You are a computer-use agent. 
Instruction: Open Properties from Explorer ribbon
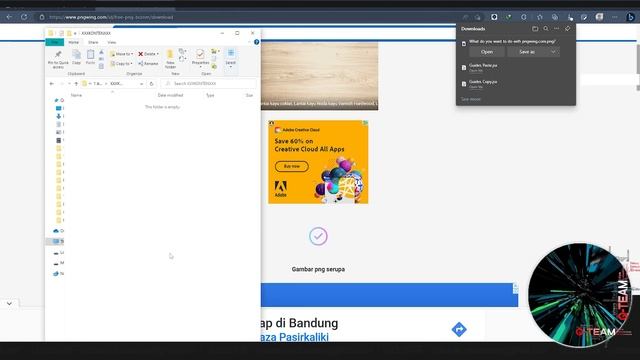click(x=200, y=57)
